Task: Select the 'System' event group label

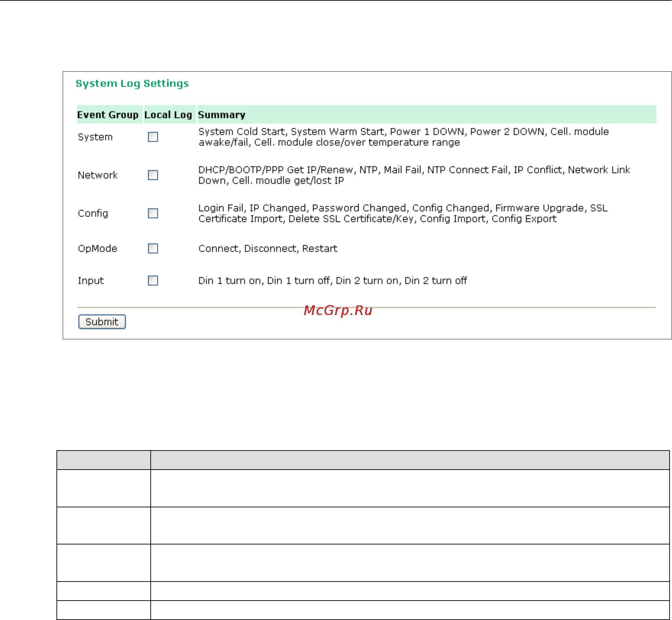Action: point(95,137)
